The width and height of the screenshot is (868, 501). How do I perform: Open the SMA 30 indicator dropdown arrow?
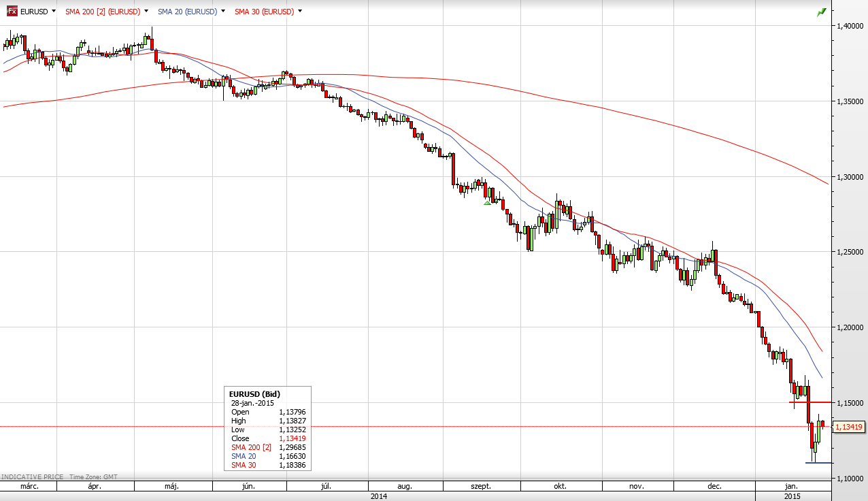pyautogui.click(x=300, y=12)
